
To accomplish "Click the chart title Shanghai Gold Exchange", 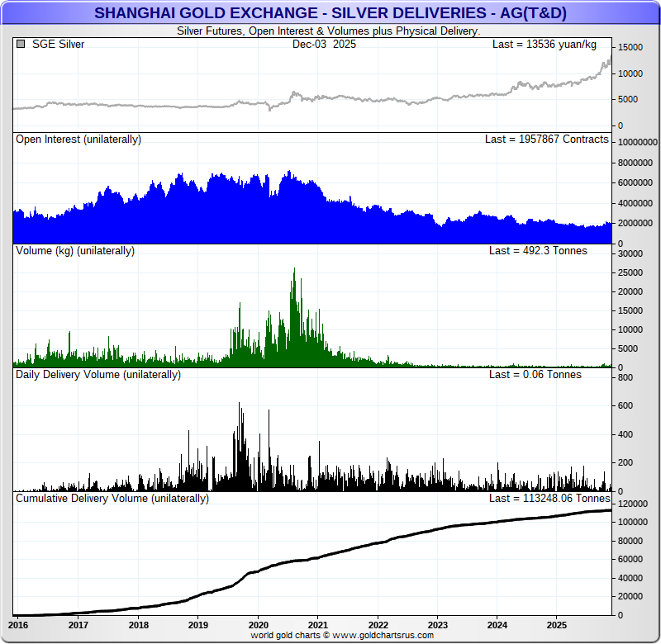I will click(330, 13).
